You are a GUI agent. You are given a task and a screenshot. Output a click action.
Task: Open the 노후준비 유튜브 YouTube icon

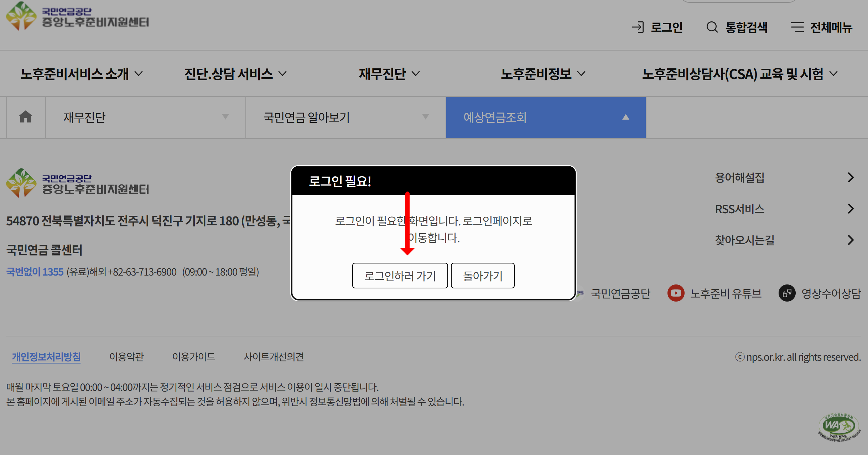(x=675, y=293)
